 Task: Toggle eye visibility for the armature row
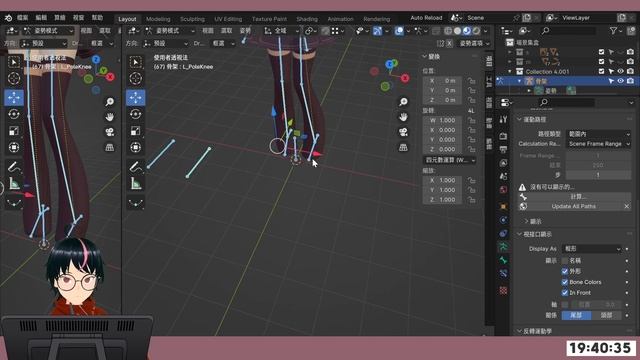pos(620,81)
